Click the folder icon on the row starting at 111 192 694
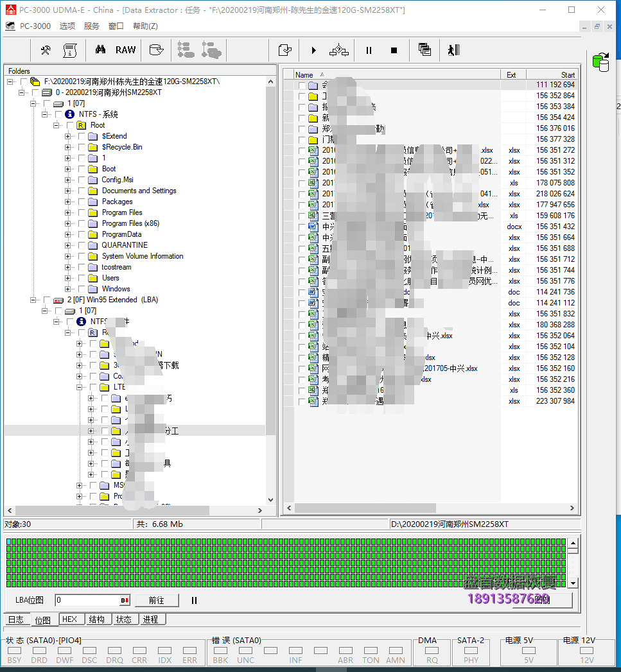 tap(313, 85)
